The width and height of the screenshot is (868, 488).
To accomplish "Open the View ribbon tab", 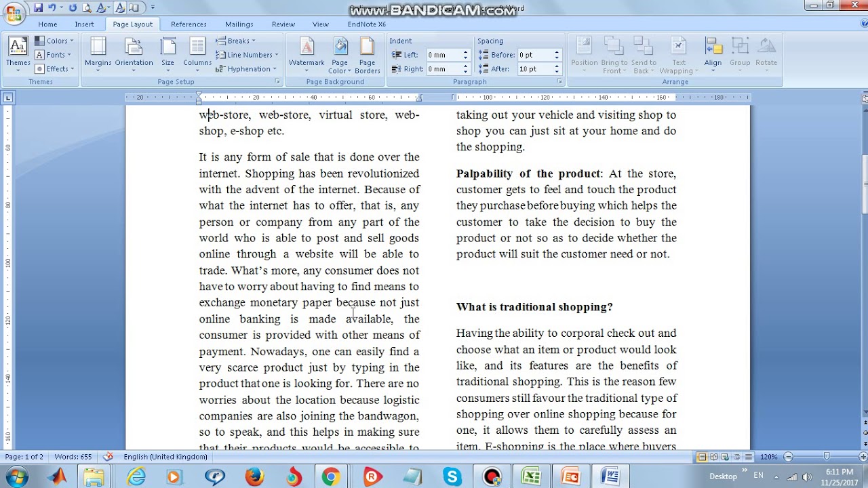I will (x=321, y=24).
